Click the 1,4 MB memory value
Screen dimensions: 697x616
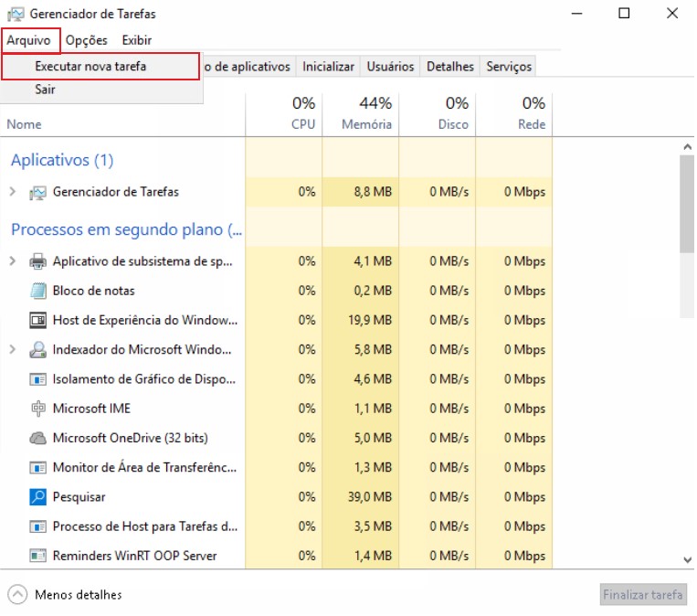(373, 556)
